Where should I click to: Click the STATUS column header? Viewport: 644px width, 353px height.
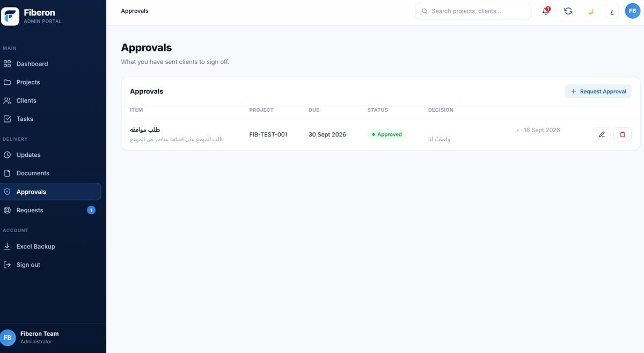coord(378,110)
